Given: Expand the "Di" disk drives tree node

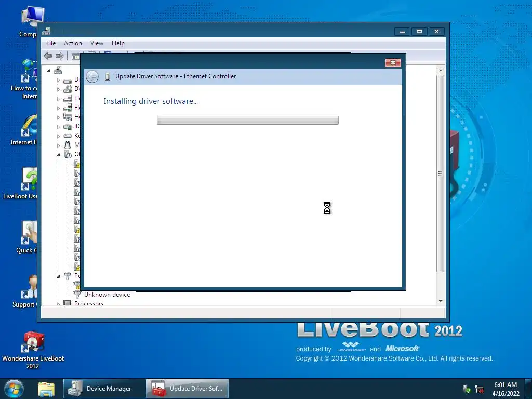Looking at the screenshot, I should 58,80.
